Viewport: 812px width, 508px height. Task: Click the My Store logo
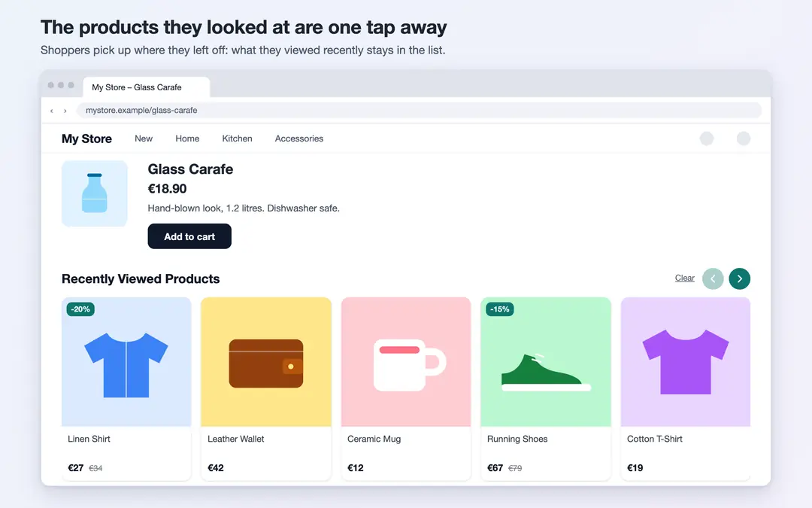tap(86, 138)
